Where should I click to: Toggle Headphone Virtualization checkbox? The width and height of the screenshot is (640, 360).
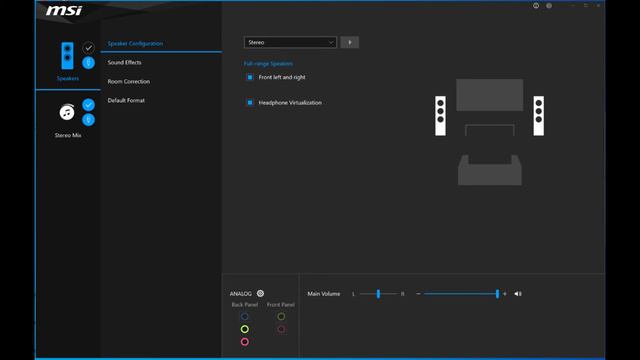[x=250, y=102]
